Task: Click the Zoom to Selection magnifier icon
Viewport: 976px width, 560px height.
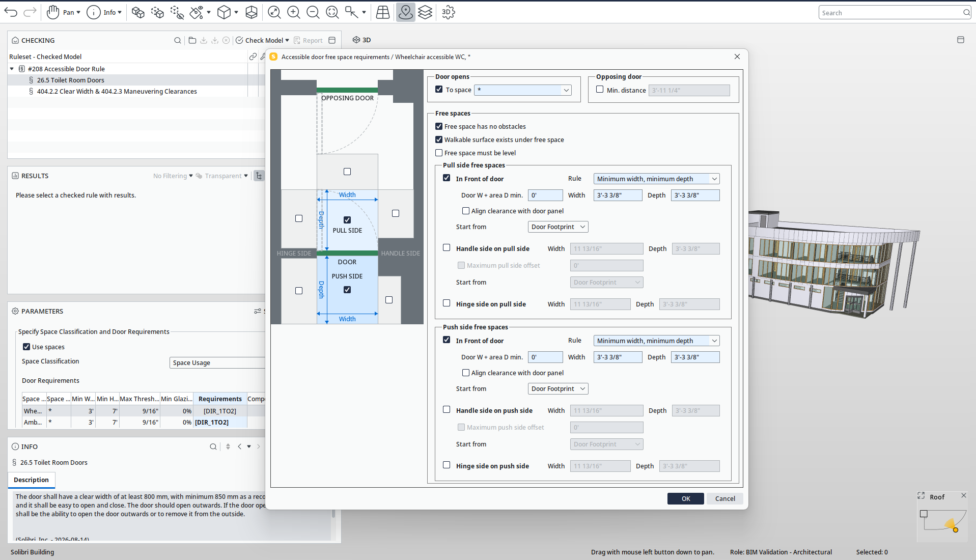Action: coord(332,12)
